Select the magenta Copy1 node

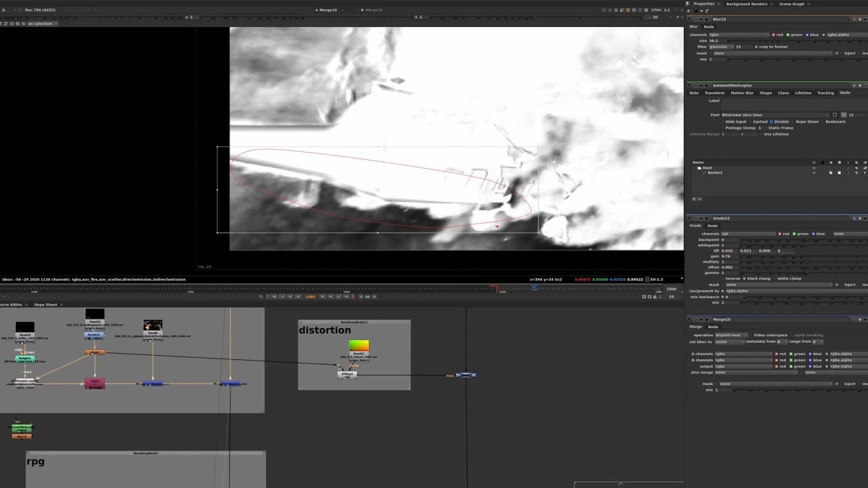(x=95, y=384)
